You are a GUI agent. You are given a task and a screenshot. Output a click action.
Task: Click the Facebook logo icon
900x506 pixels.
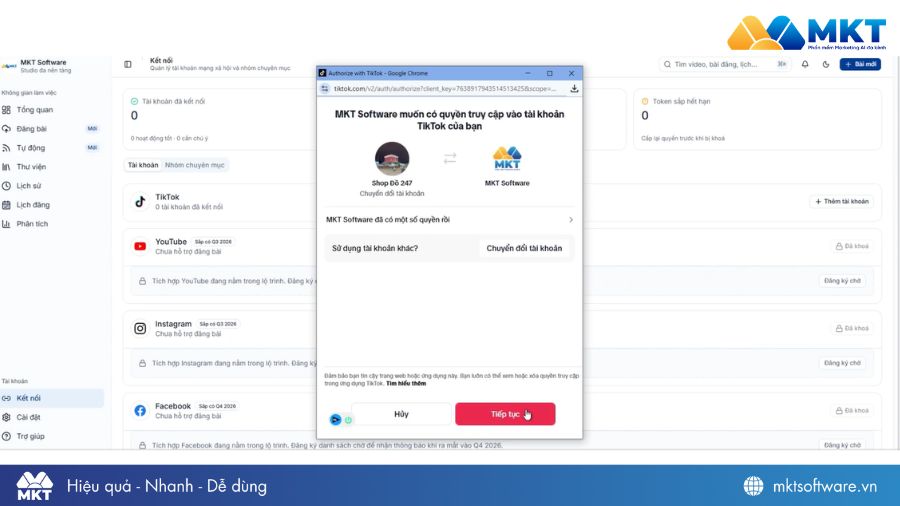coord(140,410)
